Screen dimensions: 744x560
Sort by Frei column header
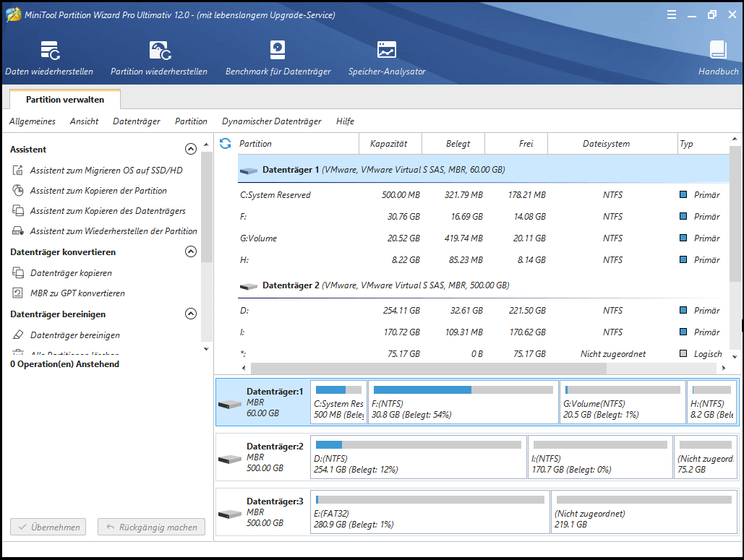(516, 144)
